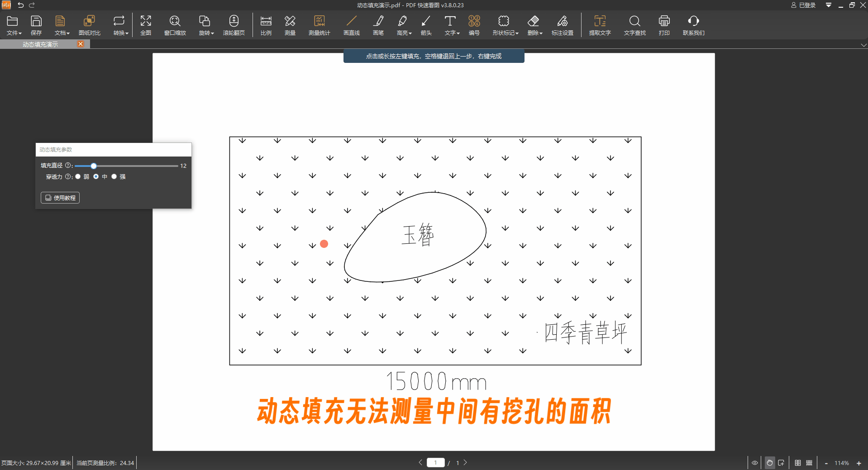Switch to the 动态填充演示 document tab
This screenshot has height=470, width=868.
coord(40,44)
